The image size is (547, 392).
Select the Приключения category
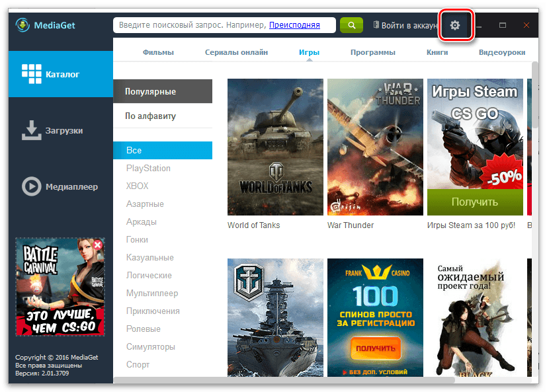153,311
